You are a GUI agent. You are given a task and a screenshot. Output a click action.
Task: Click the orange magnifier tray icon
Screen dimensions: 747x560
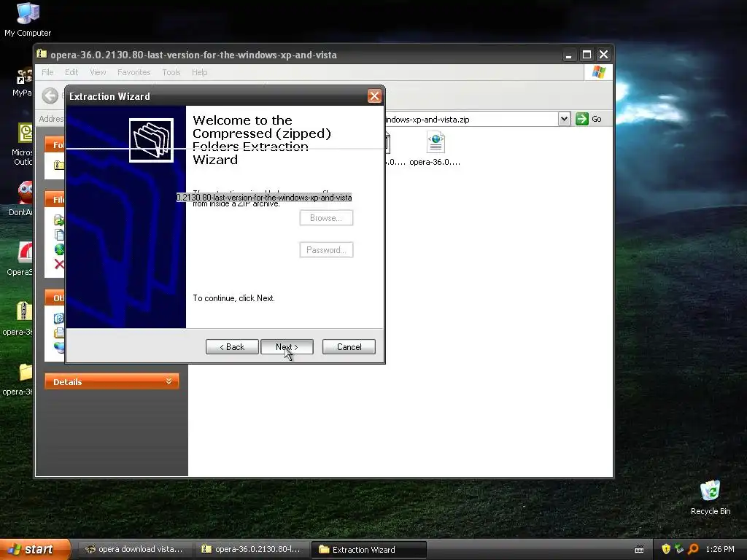[x=693, y=549]
